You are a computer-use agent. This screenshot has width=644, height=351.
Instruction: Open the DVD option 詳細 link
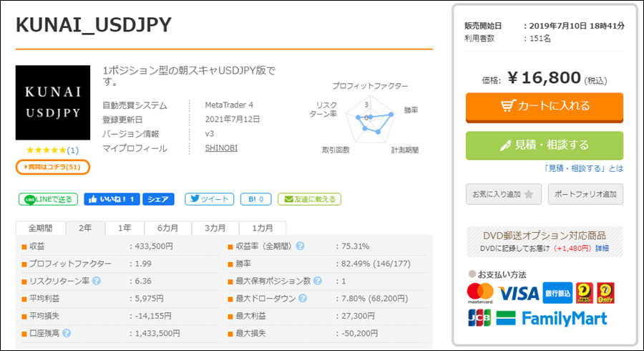tap(602, 249)
